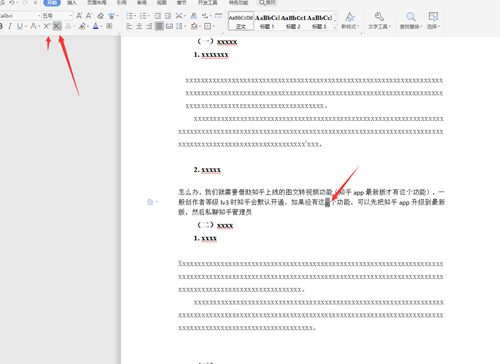
Task: Click the increase font size icon
Action: pos(79,16)
